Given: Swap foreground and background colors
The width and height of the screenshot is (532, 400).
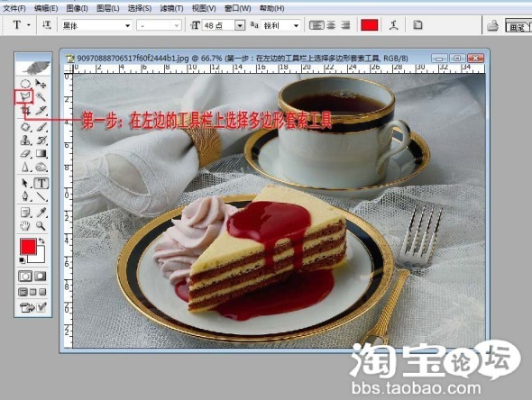Looking at the screenshot, I should coord(41,241).
